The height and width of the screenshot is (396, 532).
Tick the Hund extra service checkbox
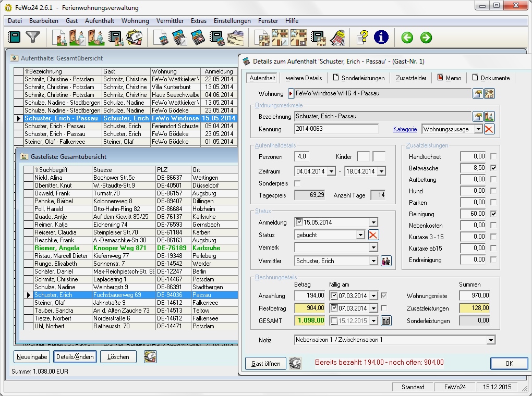(x=493, y=191)
